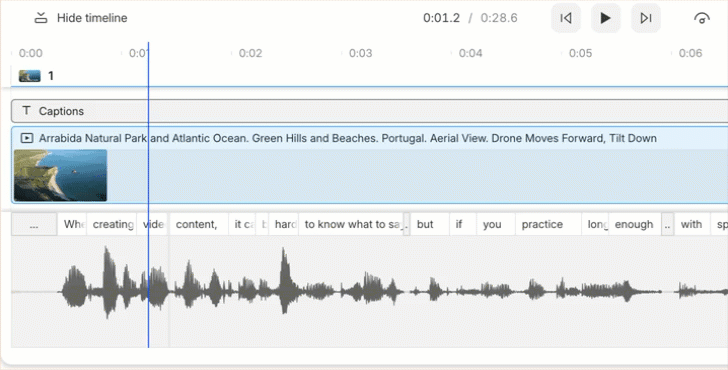728x370 pixels.
Task: Click the Hide timeline icon
Action: click(x=41, y=18)
